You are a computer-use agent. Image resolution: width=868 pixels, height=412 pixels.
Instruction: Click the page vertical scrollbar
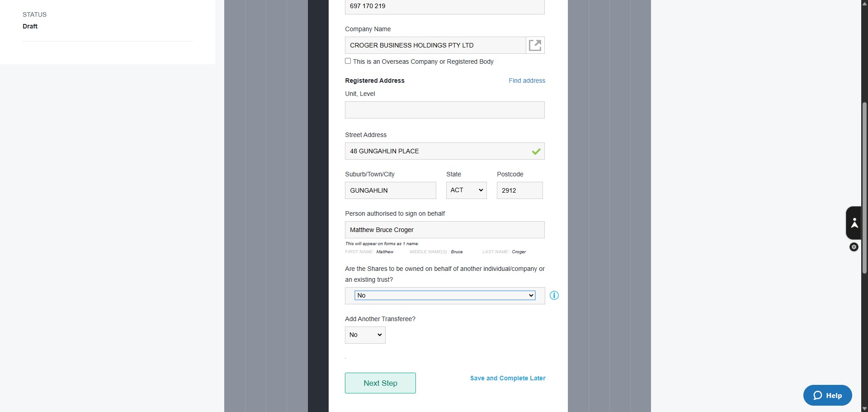coord(864,188)
